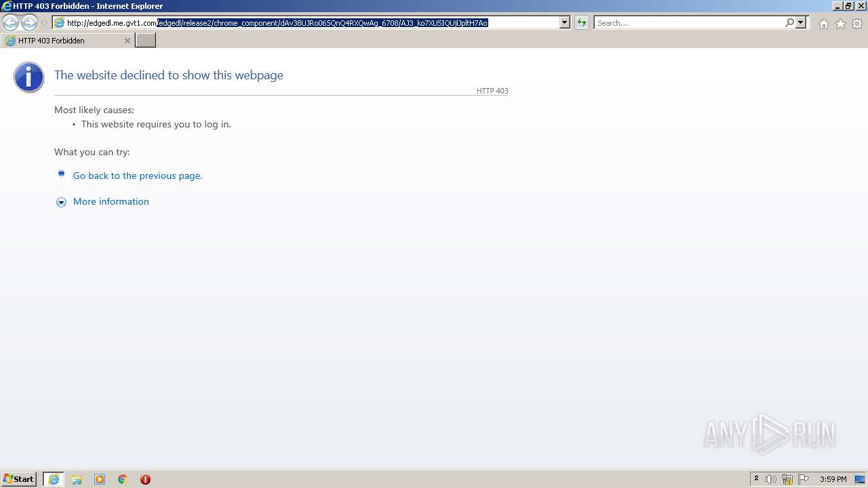Screen dimensions: 868x488
Task: Click the More information link text
Action: 111,201
